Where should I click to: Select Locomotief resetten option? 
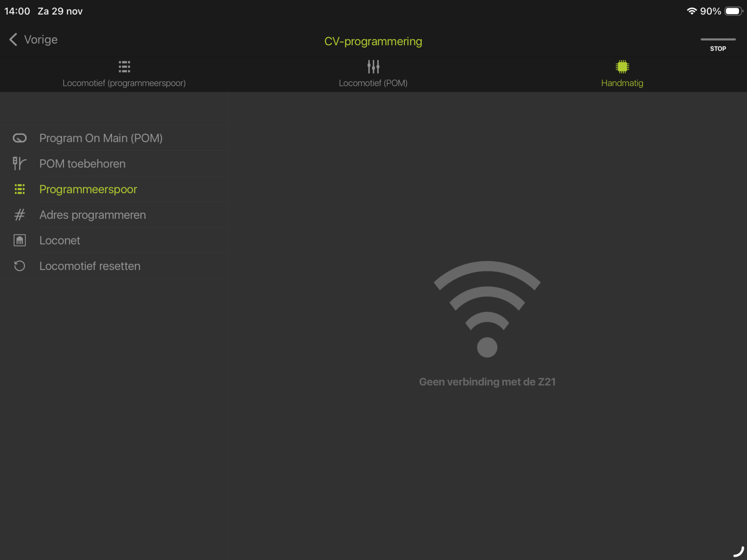(90, 266)
